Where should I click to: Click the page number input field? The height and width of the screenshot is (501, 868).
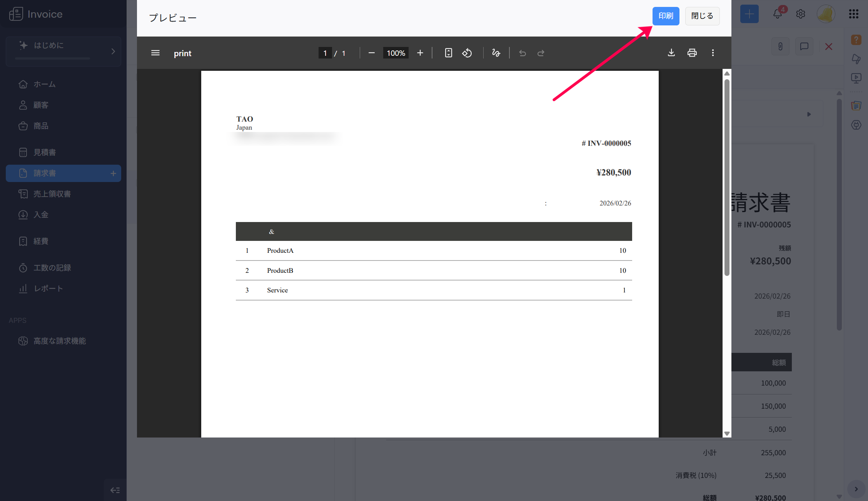pyautogui.click(x=325, y=53)
